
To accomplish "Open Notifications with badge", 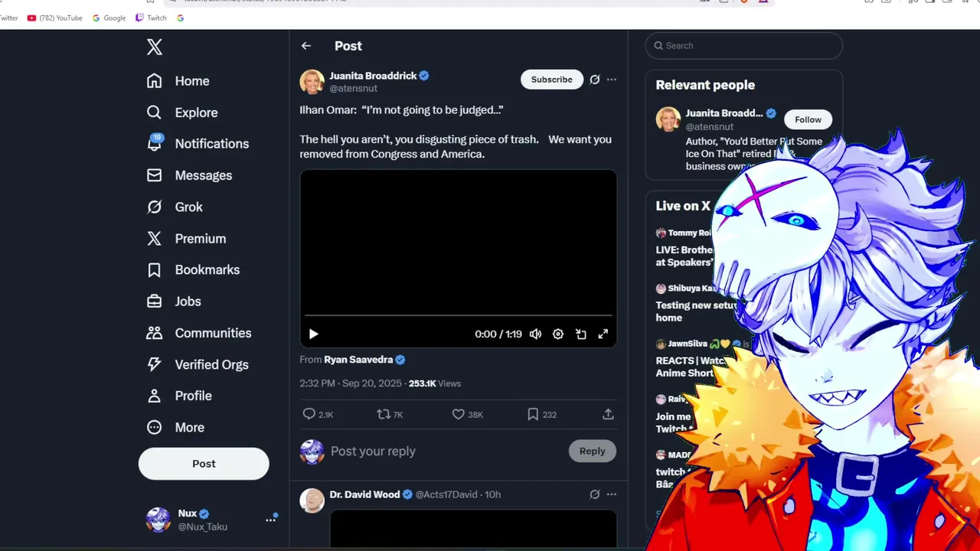I will pos(198,144).
